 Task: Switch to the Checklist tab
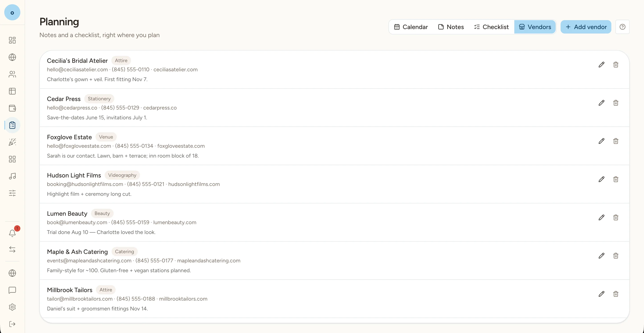click(491, 27)
